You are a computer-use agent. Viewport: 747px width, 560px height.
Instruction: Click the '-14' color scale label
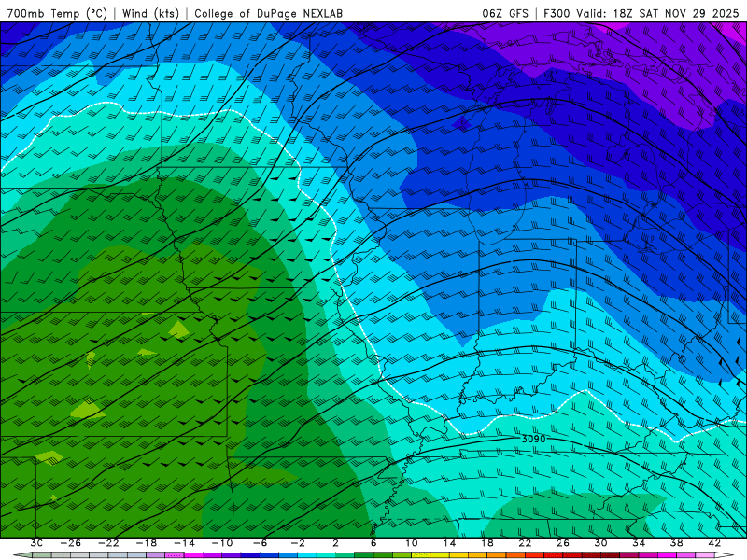pyautogui.click(x=184, y=543)
